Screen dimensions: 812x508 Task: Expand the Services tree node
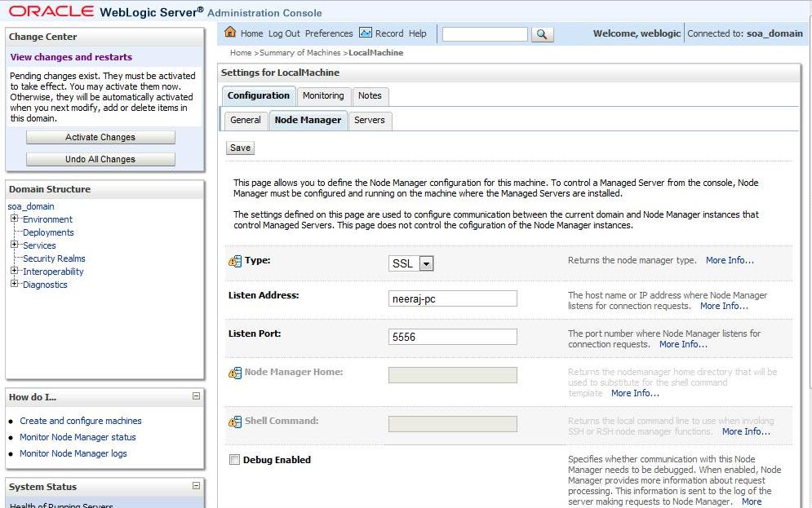[x=15, y=244]
